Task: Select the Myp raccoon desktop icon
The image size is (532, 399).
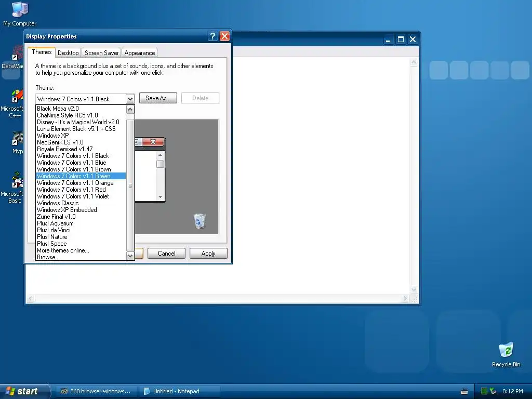Action: click(17, 143)
